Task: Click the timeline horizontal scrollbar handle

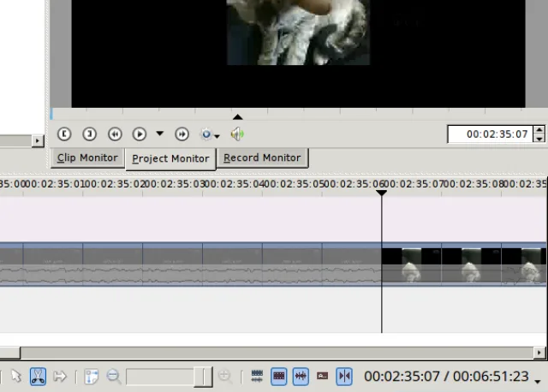Action: [9, 353]
